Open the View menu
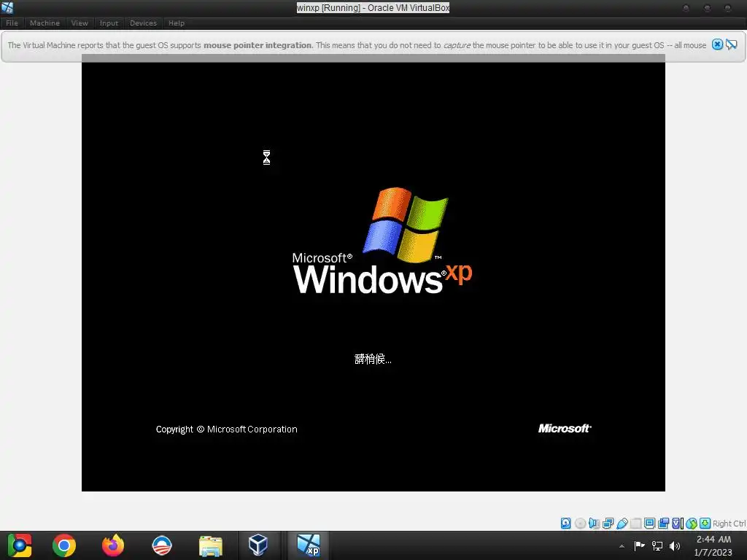 pos(80,23)
